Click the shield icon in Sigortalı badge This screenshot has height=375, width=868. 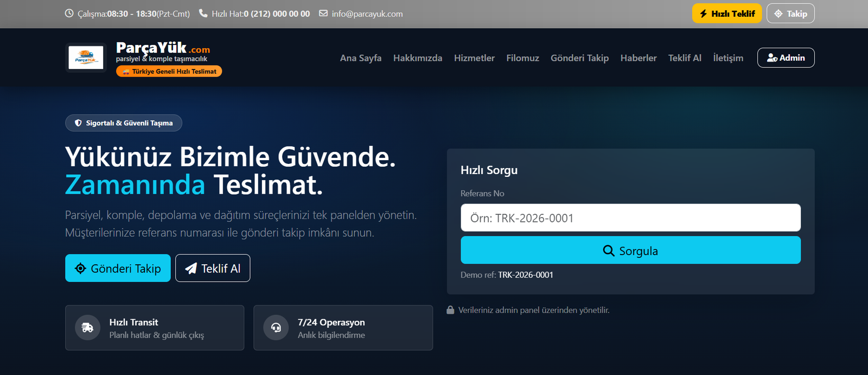click(x=78, y=123)
